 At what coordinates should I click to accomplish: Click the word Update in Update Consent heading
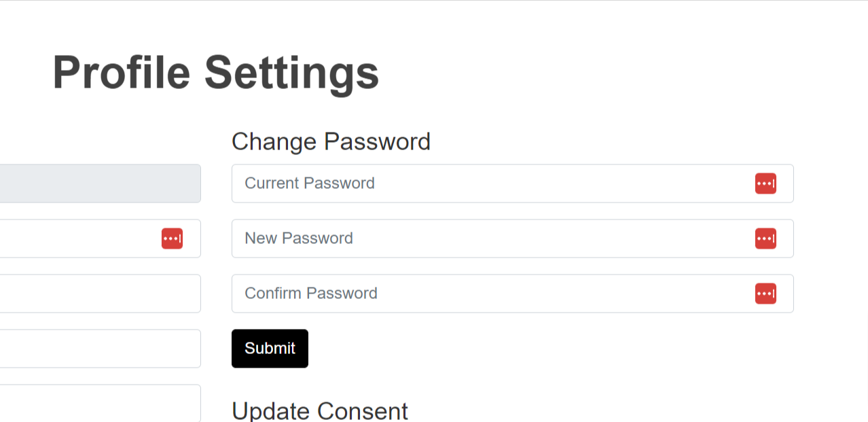click(x=271, y=412)
